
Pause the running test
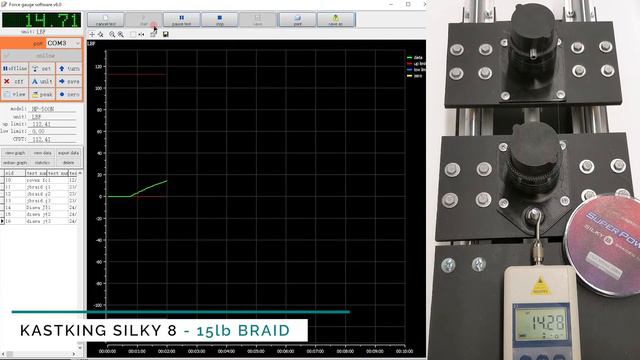(x=182, y=20)
